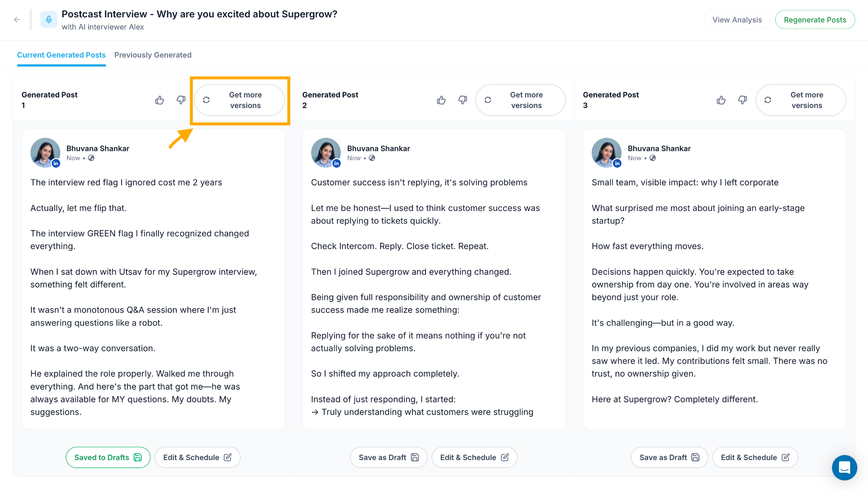Click Bhuvana Shankar avatar in Post 3

click(606, 153)
